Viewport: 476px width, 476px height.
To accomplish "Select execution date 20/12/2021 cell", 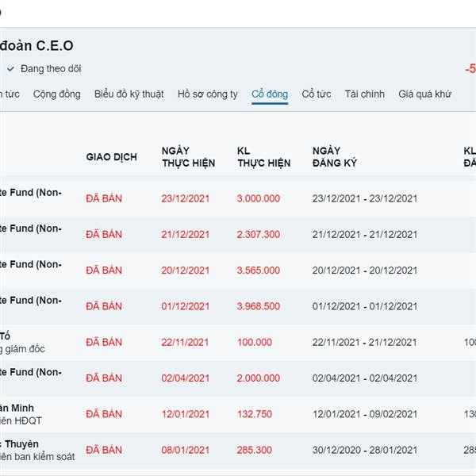I will coord(185,271).
